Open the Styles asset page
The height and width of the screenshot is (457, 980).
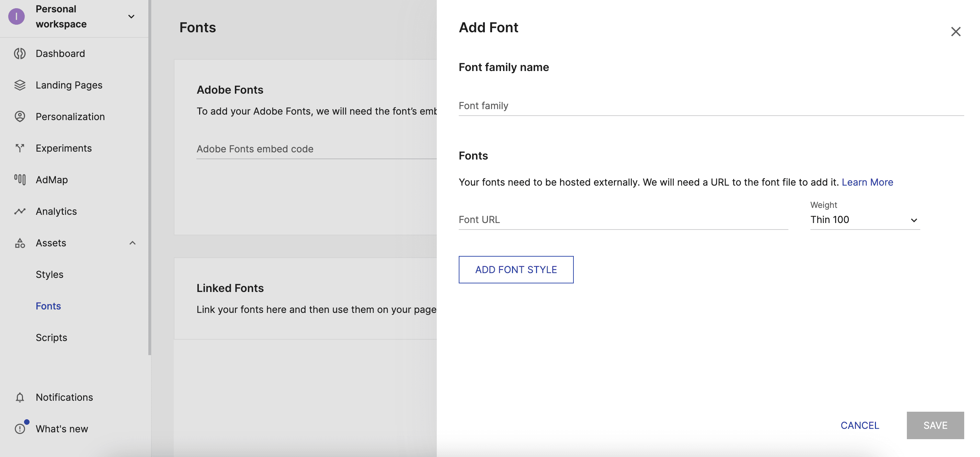click(49, 274)
